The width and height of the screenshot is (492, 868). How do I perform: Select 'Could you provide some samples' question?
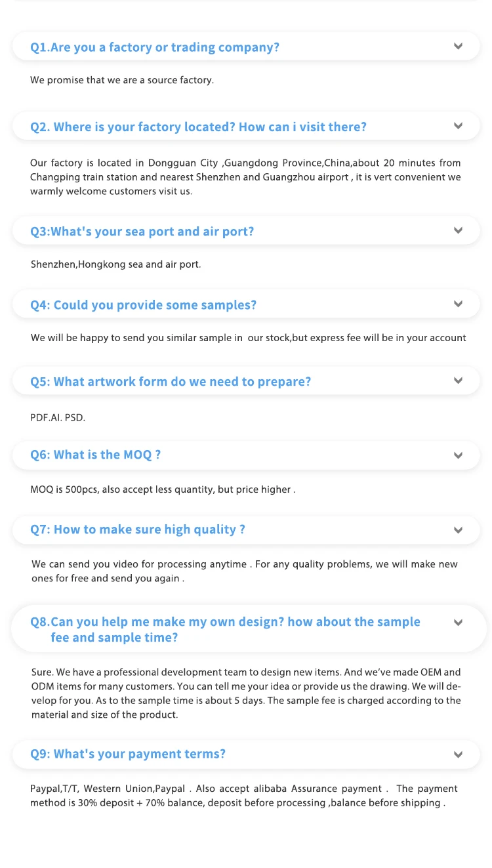143,305
